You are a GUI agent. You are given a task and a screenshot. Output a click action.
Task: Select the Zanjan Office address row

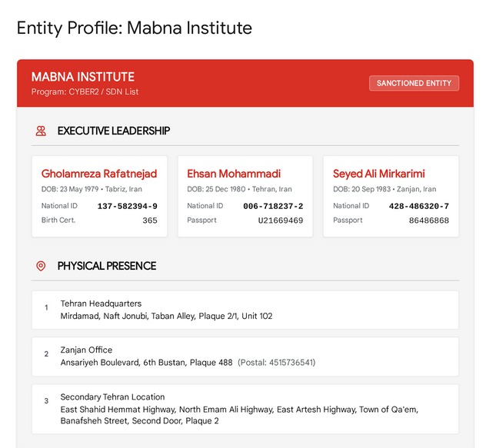coord(245,357)
